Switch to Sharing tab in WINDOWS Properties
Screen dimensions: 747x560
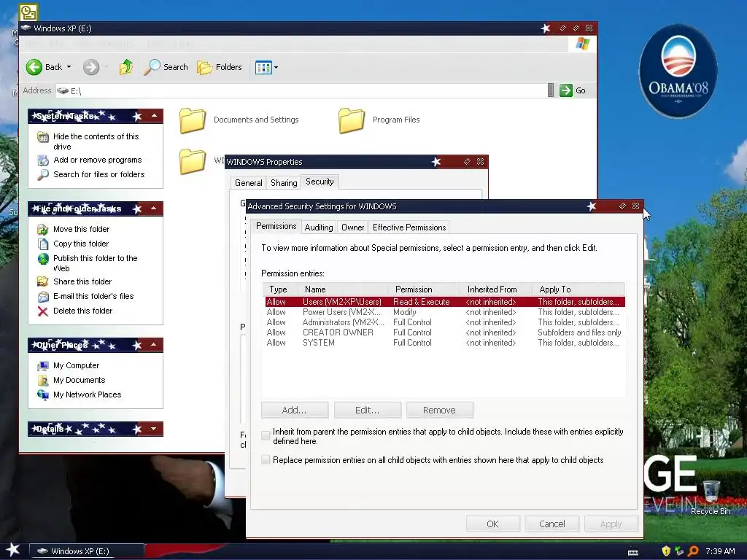point(284,183)
